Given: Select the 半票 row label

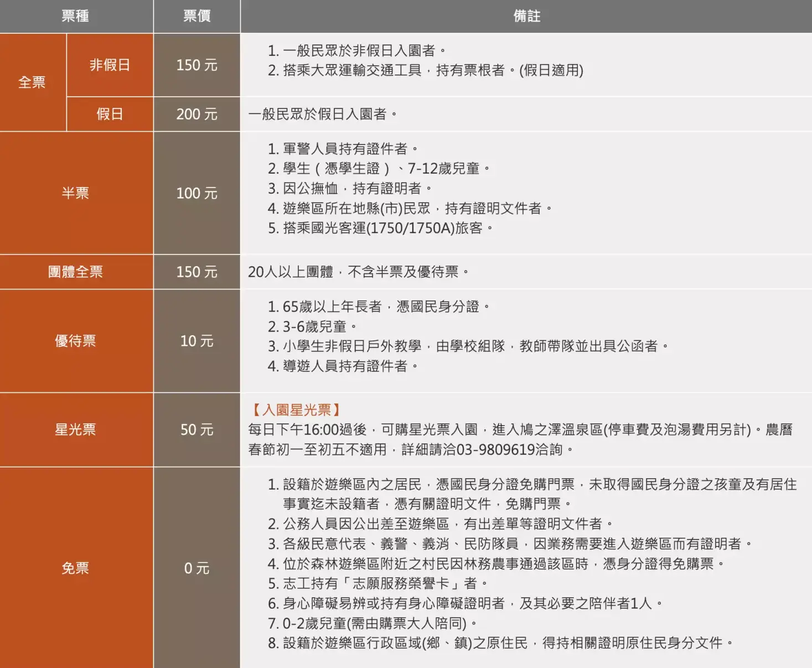Looking at the screenshot, I should point(76,193).
